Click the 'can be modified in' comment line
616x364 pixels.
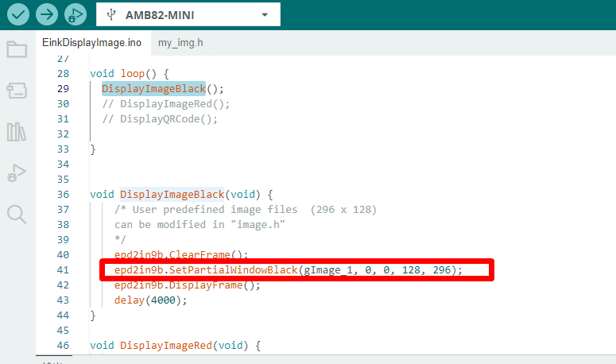pyautogui.click(x=200, y=225)
